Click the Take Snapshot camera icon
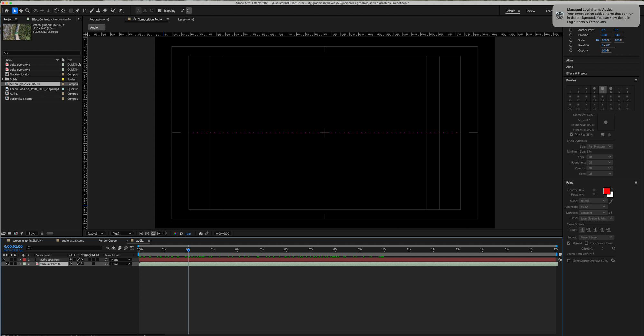This screenshot has width=644, height=336. click(x=201, y=234)
